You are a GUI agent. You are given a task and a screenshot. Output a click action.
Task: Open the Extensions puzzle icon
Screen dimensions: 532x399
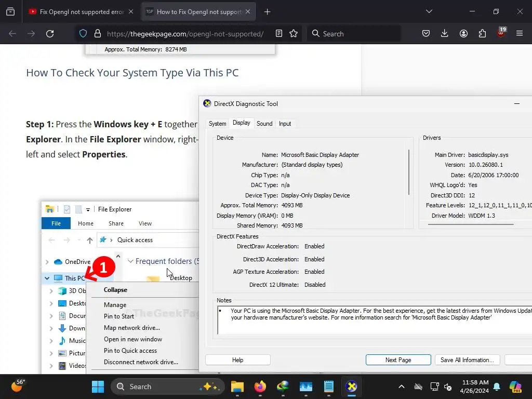(x=482, y=34)
